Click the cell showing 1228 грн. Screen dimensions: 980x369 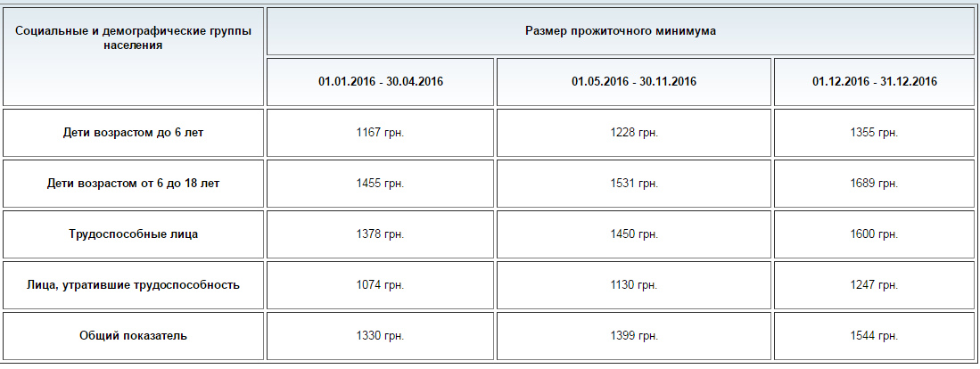634,133
